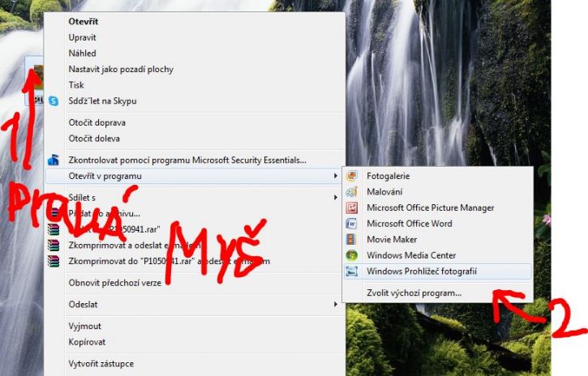
Task: Expand the 'Otevřít v programu' submenu arrow
Action: (335, 176)
